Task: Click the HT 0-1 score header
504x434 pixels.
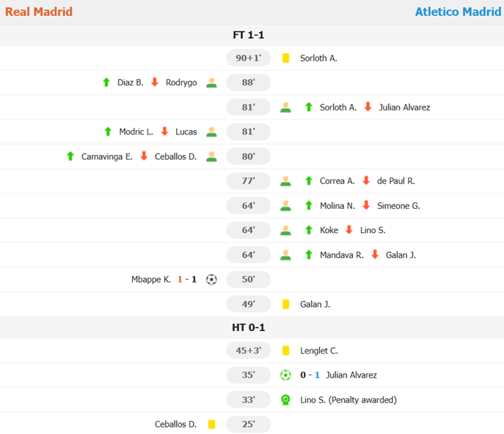Action: tap(248, 327)
